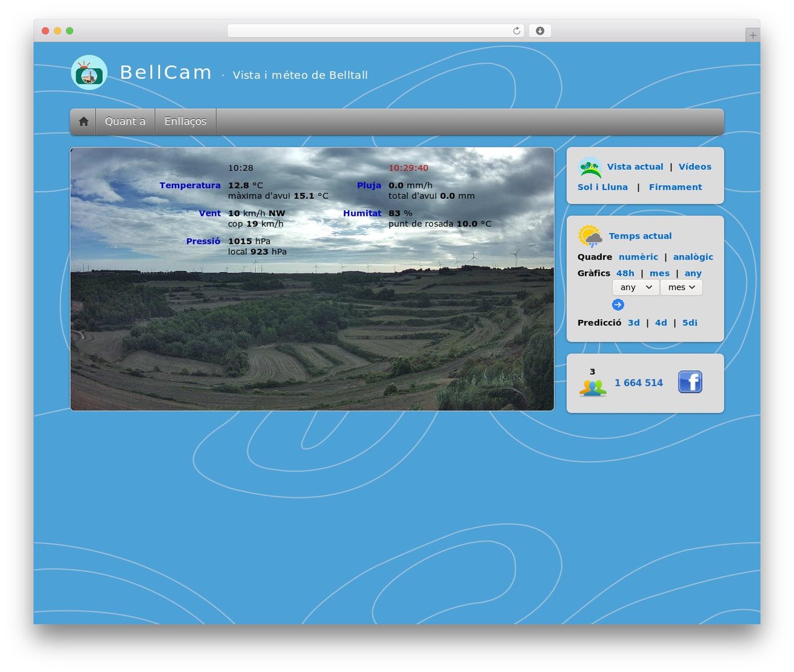Open the 'mes' month dropdown

681,288
